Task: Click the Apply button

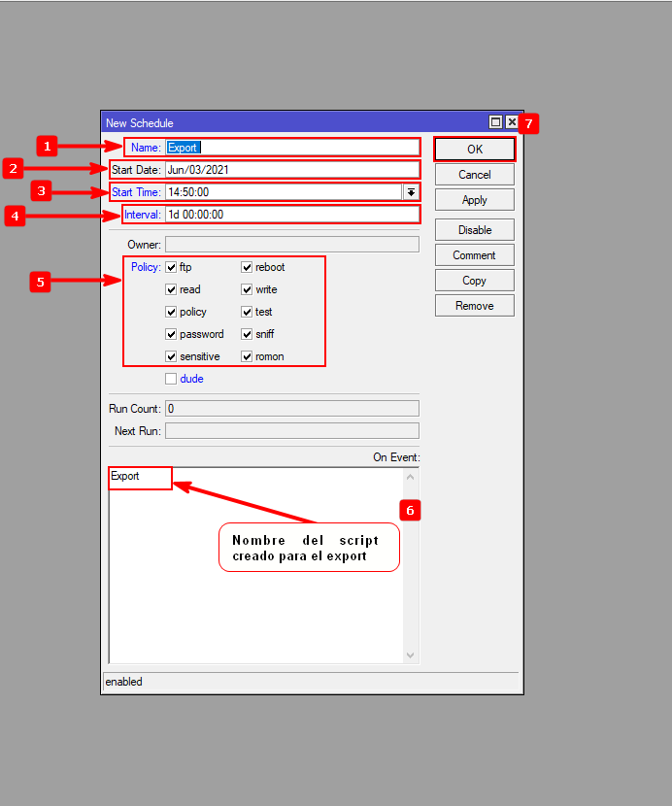Action: (474, 200)
